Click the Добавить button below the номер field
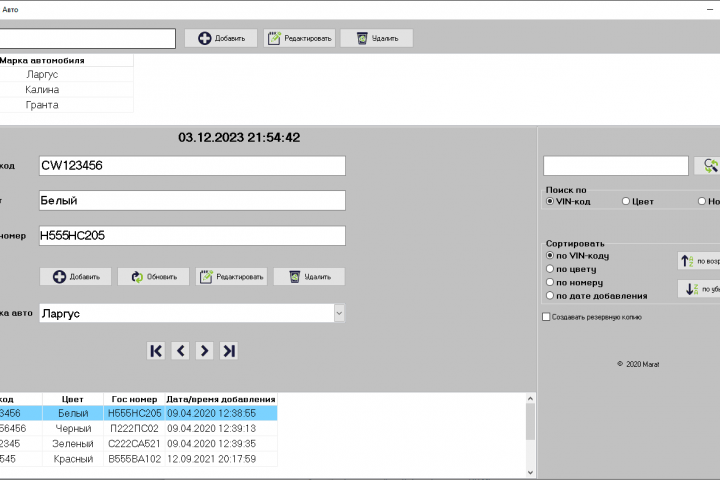The height and width of the screenshot is (480, 720). pos(75,277)
